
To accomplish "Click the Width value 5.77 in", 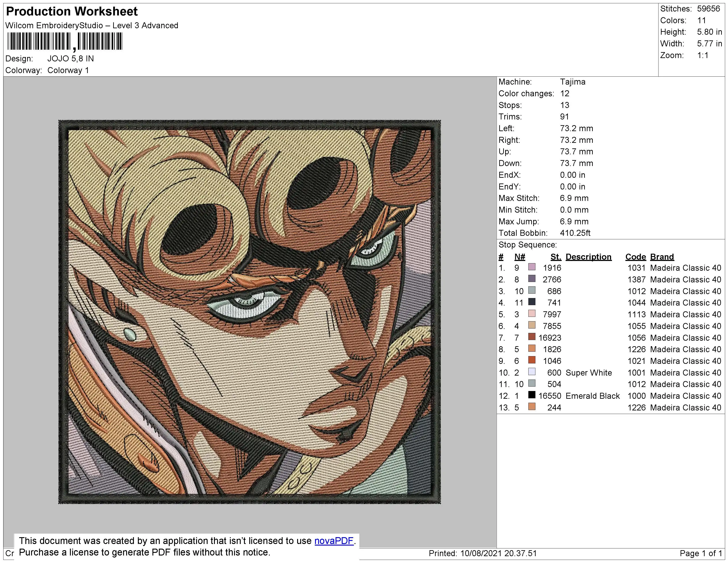I will point(709,44).
